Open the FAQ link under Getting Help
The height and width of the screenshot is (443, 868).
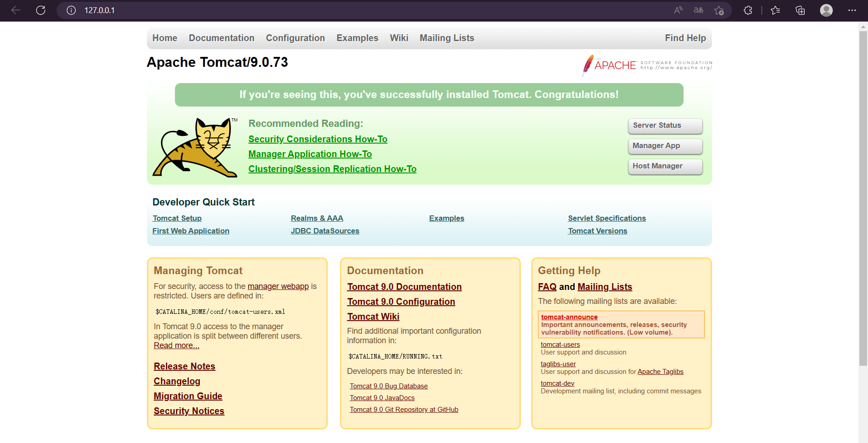pos(547,287)
